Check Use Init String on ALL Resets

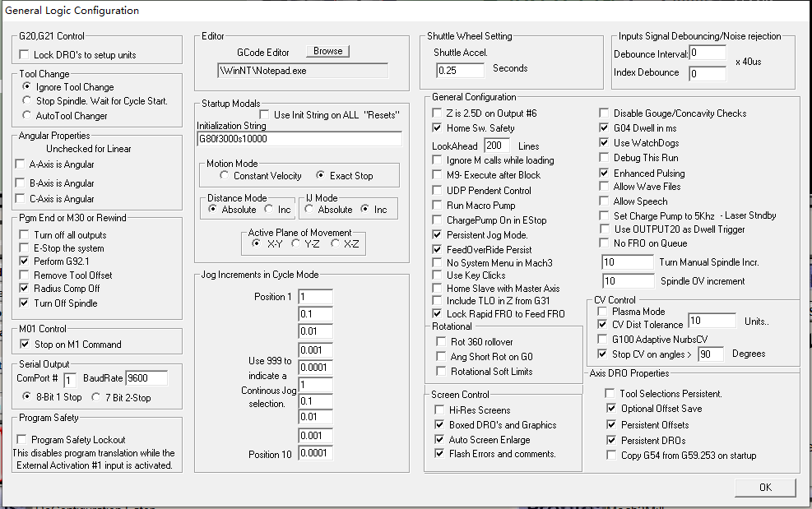264,114
